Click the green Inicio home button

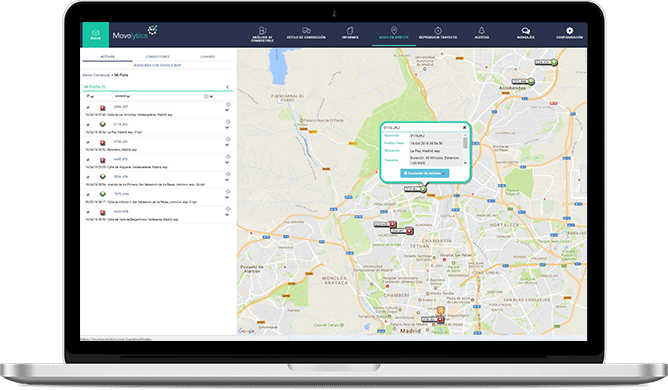(x=95, y=35)
